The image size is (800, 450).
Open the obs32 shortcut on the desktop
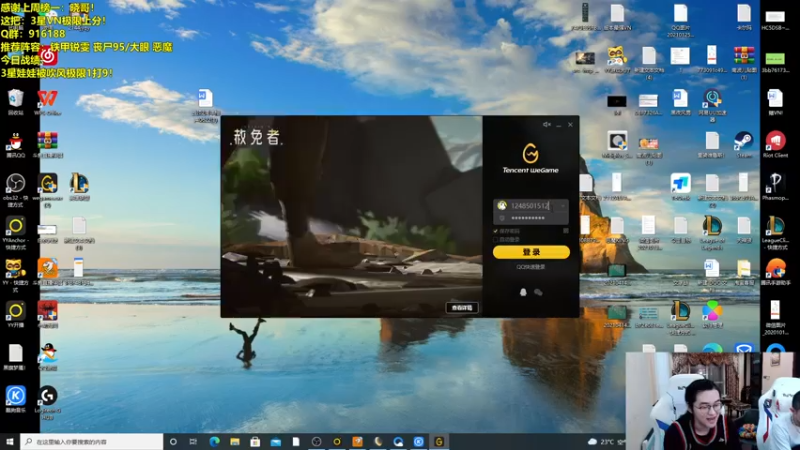(15, 190)
